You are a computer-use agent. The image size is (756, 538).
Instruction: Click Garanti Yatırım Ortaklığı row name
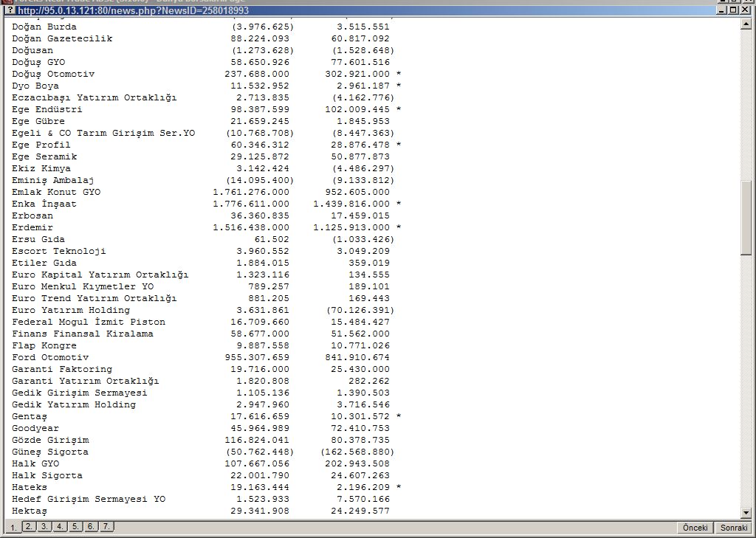tap(86, 382)
